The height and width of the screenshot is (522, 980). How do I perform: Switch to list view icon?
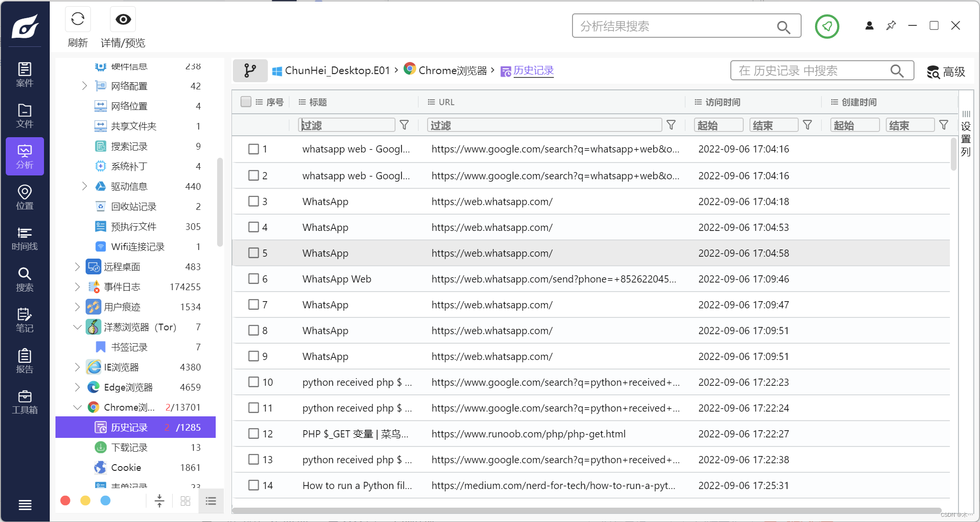[x=211, y=500]
